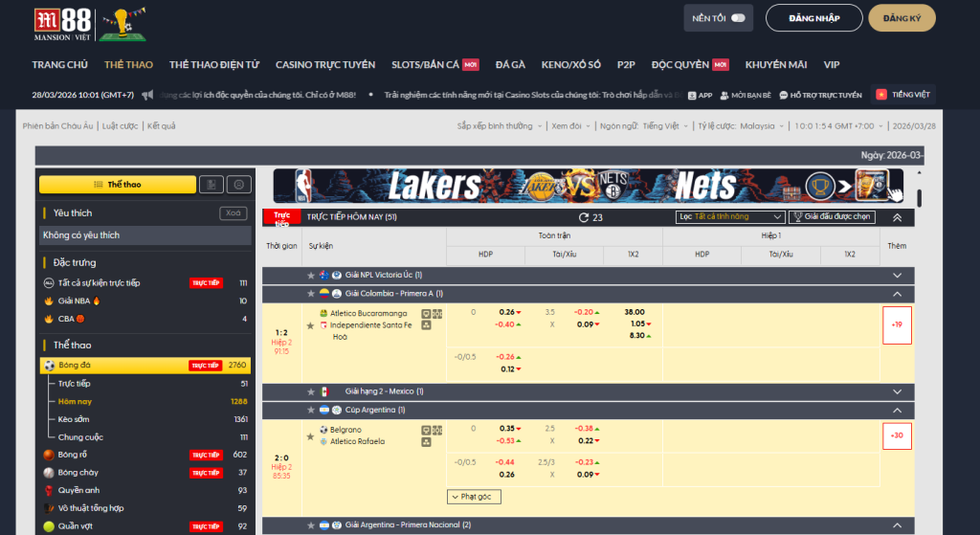Click the ĐĂNG KÝ register button
The image size is (980, 535).
[902, 18]
